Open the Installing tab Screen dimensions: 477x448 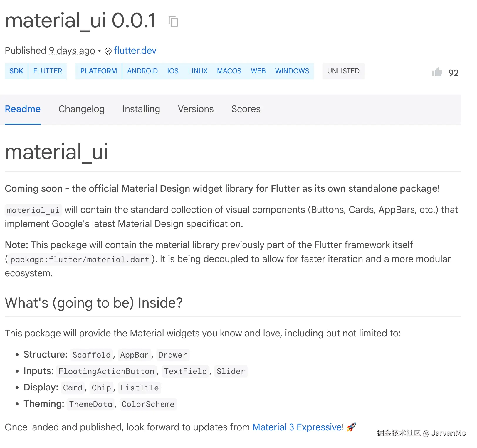pyautogui.click(x=141, y=109)
